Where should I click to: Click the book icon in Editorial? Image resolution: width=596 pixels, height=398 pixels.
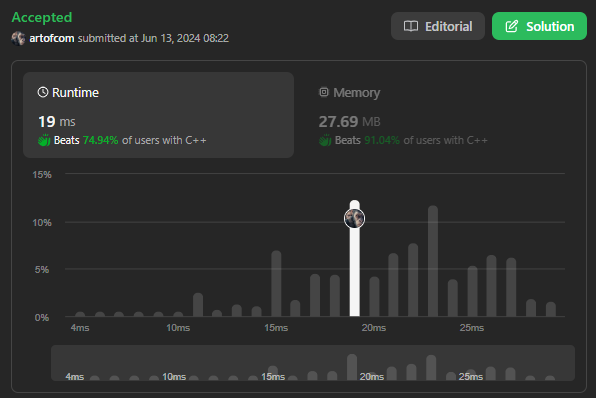click(x=411, y=26)
